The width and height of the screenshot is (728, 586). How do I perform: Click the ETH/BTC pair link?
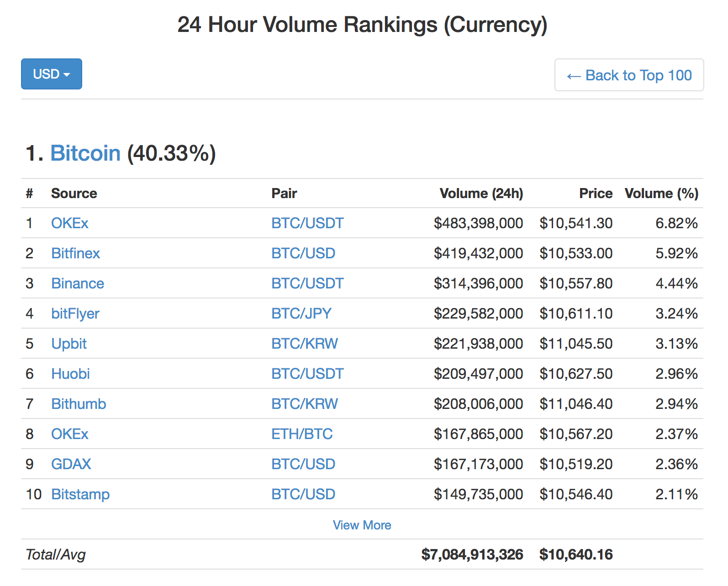[x=302, y=434]
